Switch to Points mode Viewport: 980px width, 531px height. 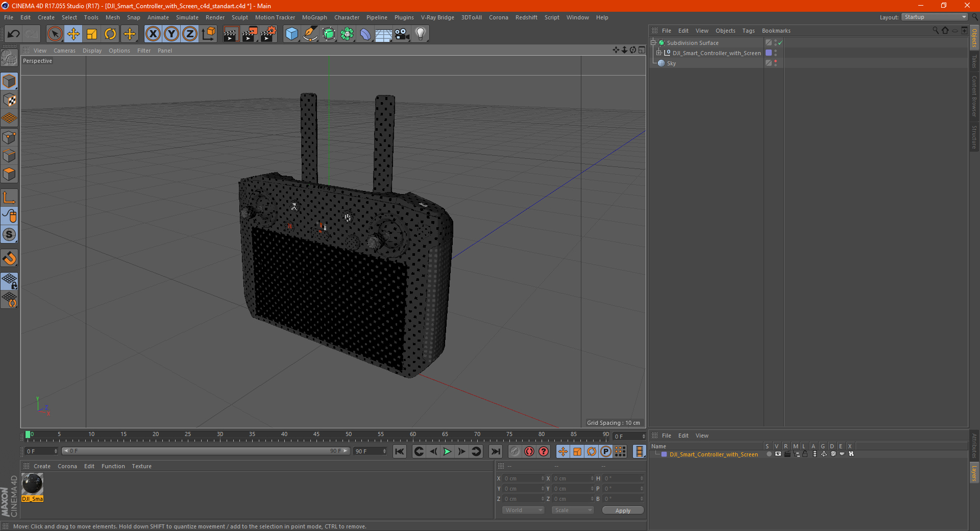tap(9, 137)
